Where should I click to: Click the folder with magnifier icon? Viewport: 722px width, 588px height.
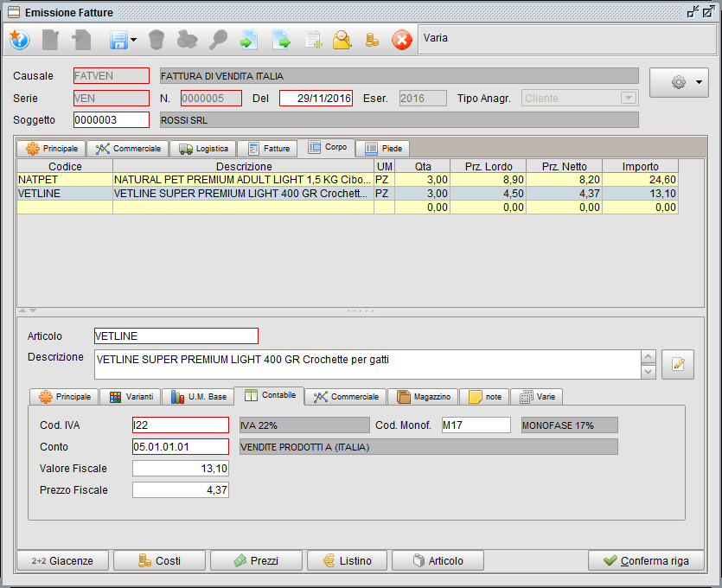(x=342, y=40)
